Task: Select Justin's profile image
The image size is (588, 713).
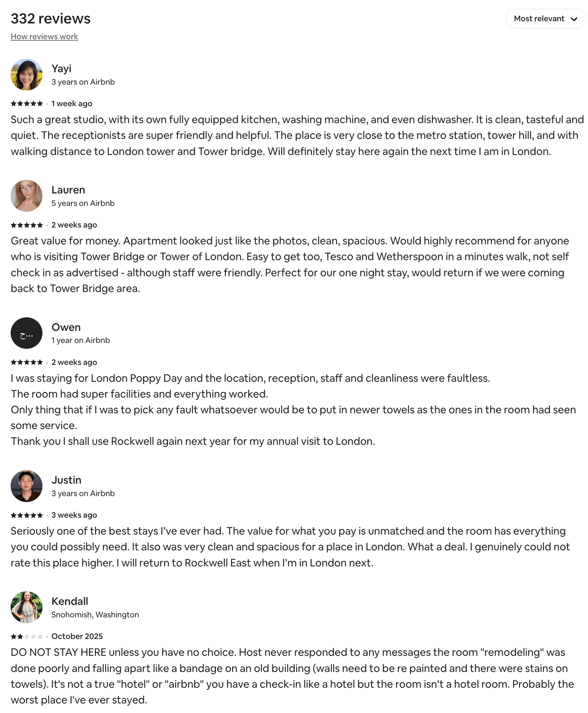Action: coord(26,486)
